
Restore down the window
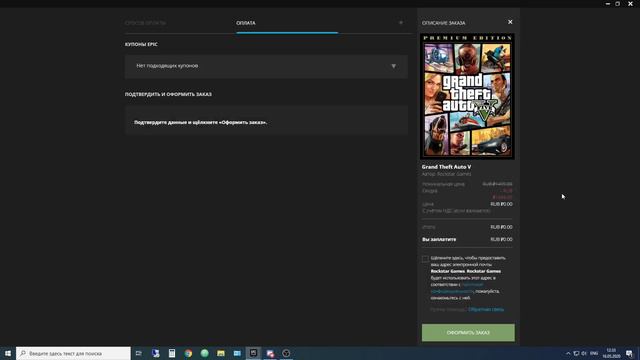click(x=618, y=4)
